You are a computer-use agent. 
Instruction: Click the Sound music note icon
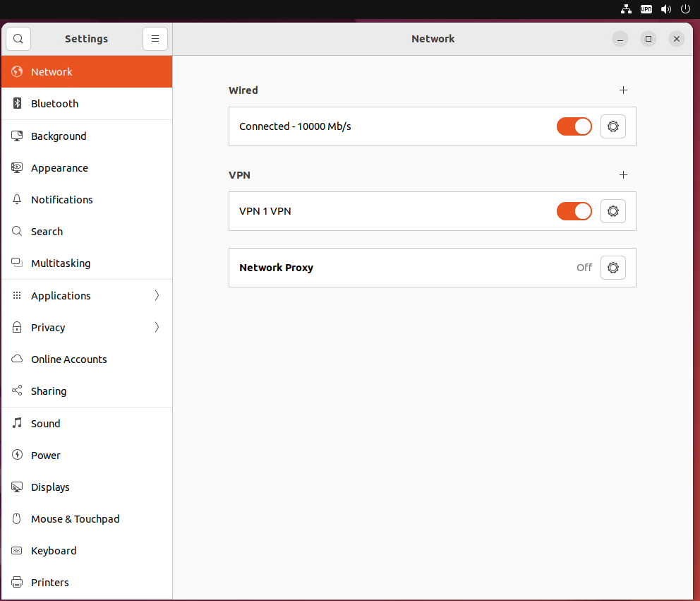(x=17, y=423)
